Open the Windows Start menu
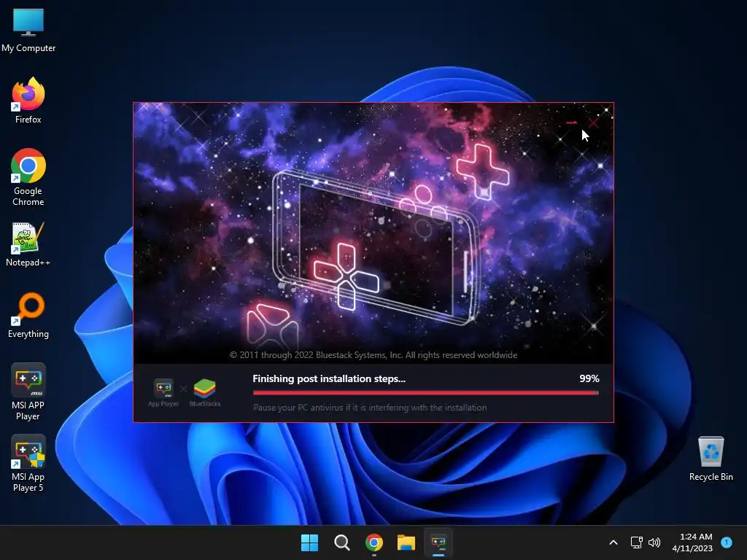Viewport: 747px width, 560px height. point(309,542)
